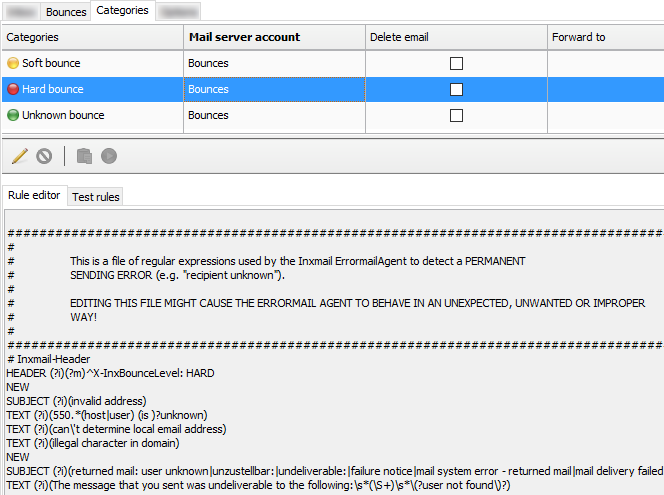Click the Inxmail-Header comment line in editor
This screenshot has width=664, height=495.
pos(50,358)
